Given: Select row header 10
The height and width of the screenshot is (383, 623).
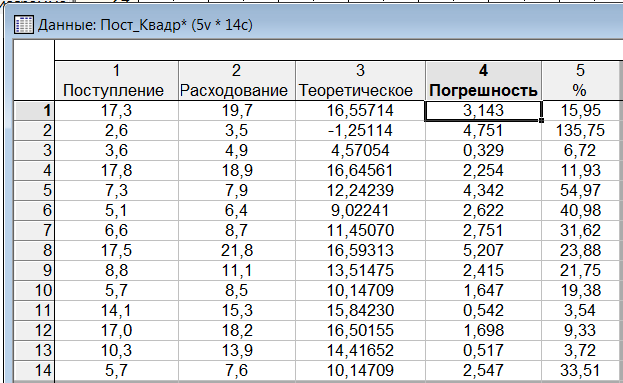Looking at the screenshot, I should 34,290.
